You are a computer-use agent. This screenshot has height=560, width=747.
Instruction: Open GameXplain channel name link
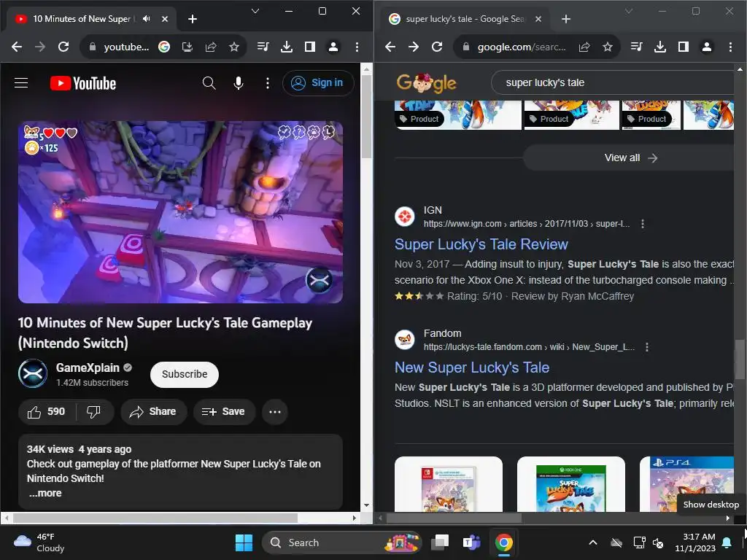pos(88,367)
